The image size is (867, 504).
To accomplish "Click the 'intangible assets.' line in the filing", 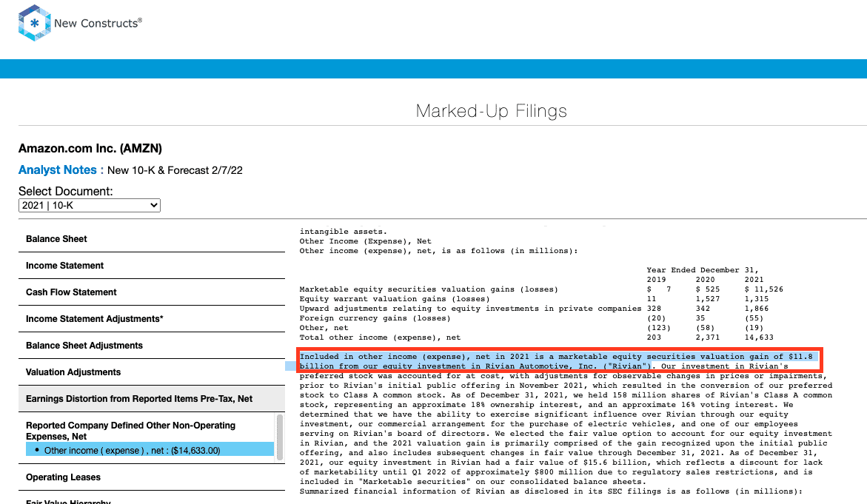I will (x=344, y=232).
